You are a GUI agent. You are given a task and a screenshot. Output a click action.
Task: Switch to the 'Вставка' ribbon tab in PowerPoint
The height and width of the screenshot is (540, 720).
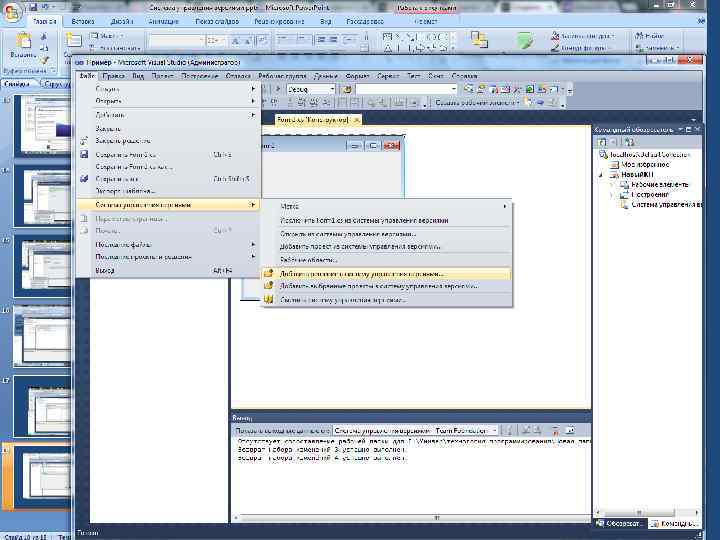click(83, 21)
